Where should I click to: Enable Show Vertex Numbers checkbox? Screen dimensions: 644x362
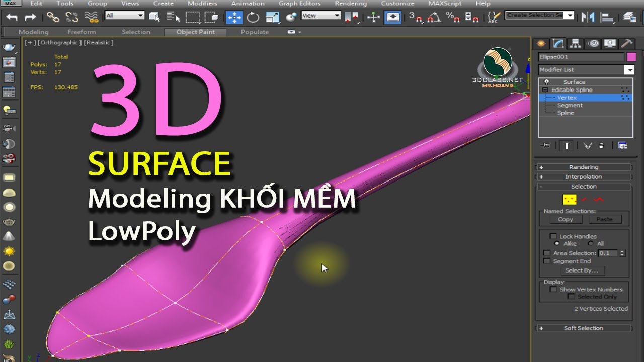point(553,289)
